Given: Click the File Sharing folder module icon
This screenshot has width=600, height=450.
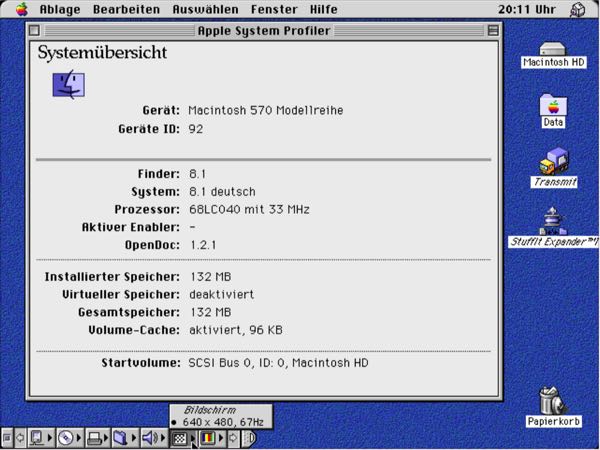Looking at the screenshot, I should (121, 438).
